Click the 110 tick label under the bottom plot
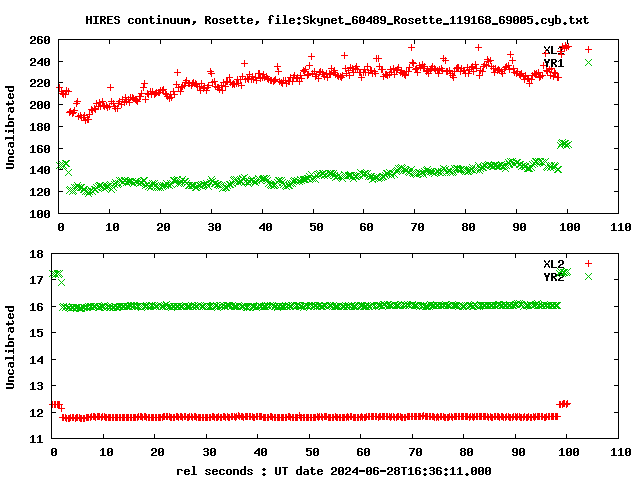640x480 pixels. coord(621,452)
